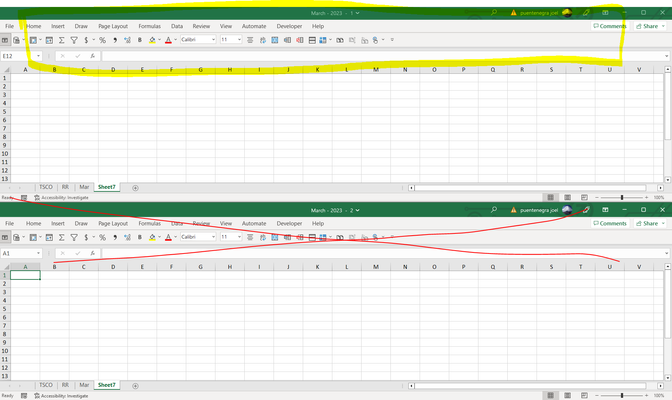Open the Search magnifier in bottom window title bar

(494, 210)
